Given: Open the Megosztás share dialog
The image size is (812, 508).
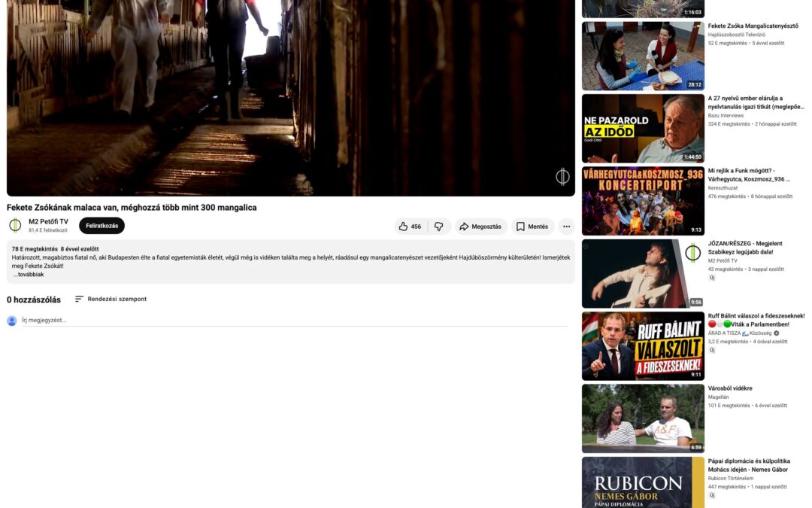Looking at the screenshot, I should click(481, 227).
